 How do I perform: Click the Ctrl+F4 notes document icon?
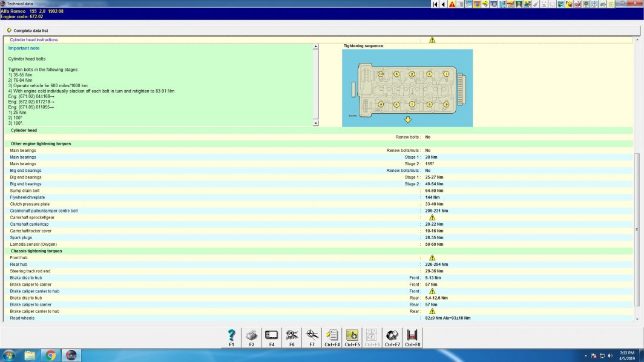[331, 335]
